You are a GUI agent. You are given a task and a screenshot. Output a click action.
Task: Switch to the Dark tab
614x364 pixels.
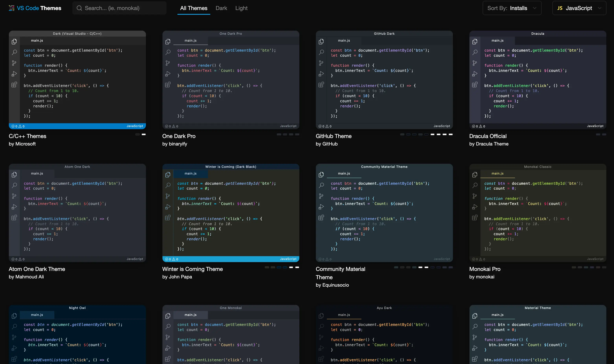coord(221,8)
